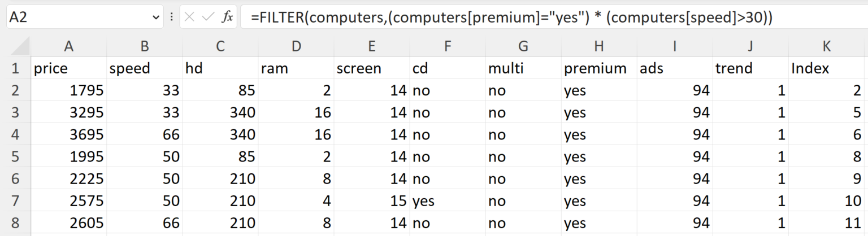Select row 1 header
This screenshot has height=236, width=868.
15,68
